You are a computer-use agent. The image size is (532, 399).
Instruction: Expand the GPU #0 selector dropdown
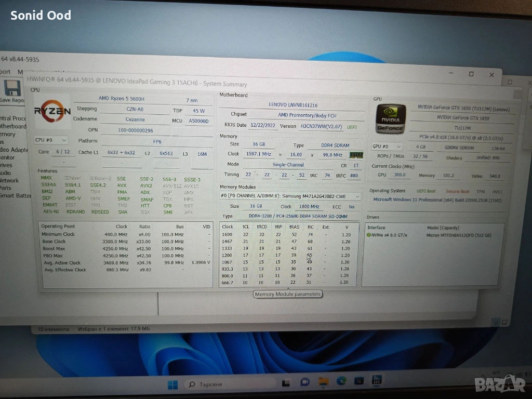387,147
